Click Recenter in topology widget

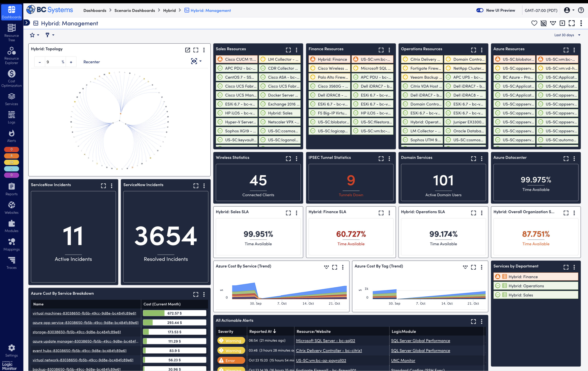92,62
